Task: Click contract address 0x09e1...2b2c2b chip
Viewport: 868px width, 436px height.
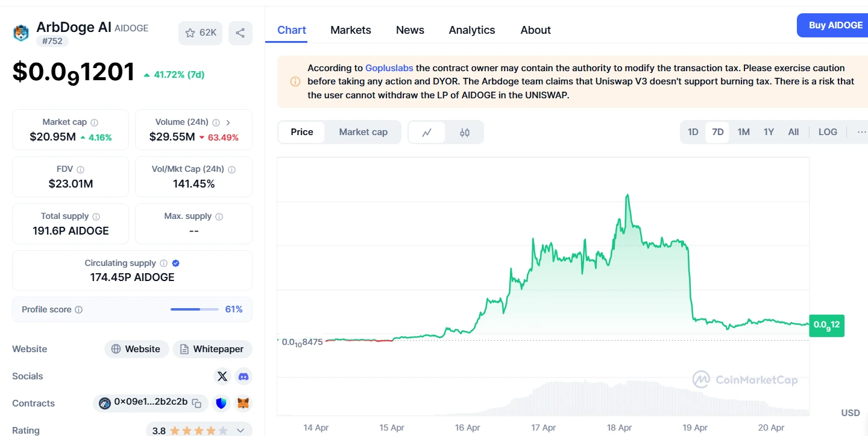Action: pos(151,403)
